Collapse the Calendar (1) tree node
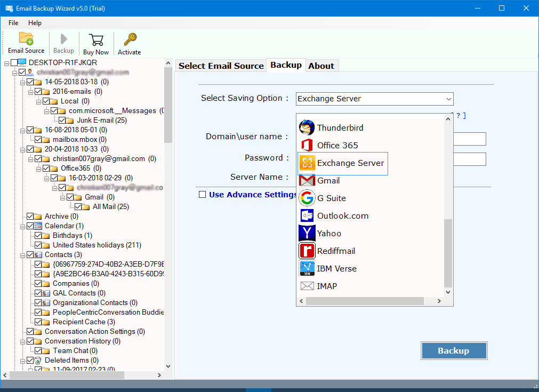 [x=23, y=227]
